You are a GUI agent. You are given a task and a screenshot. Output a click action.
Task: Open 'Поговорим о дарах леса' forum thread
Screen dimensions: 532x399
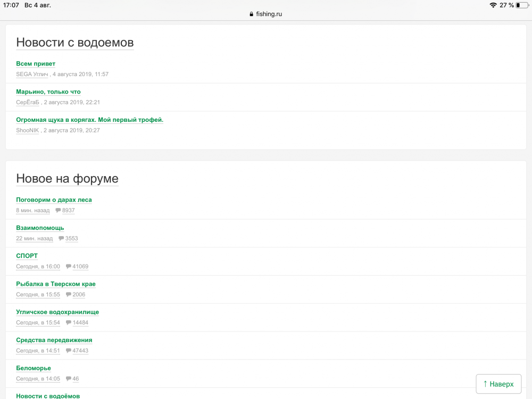(x=54, y=200)
